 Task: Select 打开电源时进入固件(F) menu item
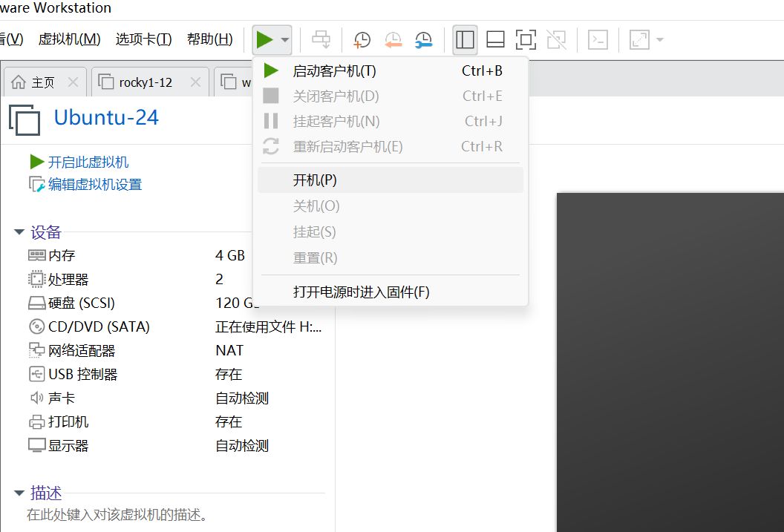pos(390,292)
